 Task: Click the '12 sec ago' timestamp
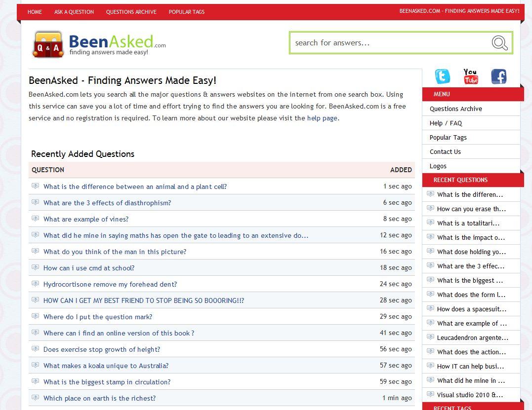(x=396, y=235)
